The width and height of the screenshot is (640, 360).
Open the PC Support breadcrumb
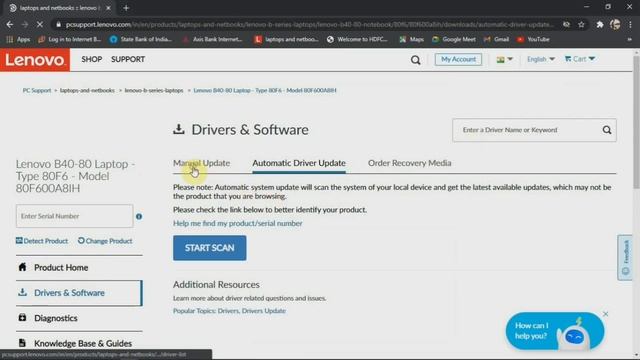[x=37, y=90]
